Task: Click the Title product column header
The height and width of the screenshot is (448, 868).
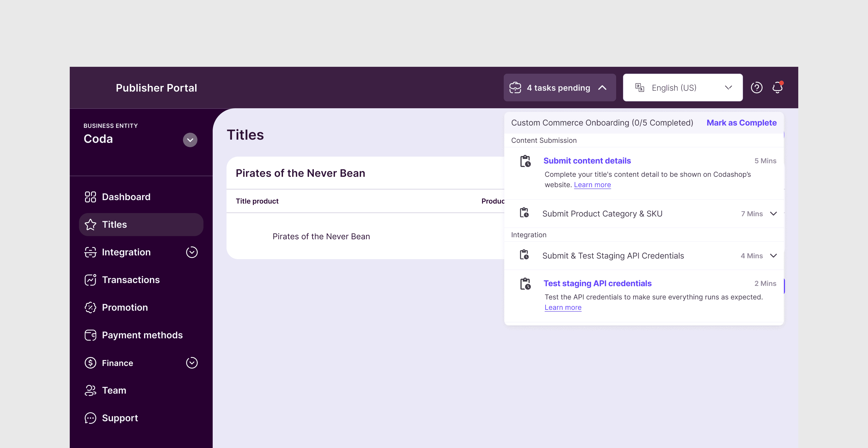Action: click(257, 201)
